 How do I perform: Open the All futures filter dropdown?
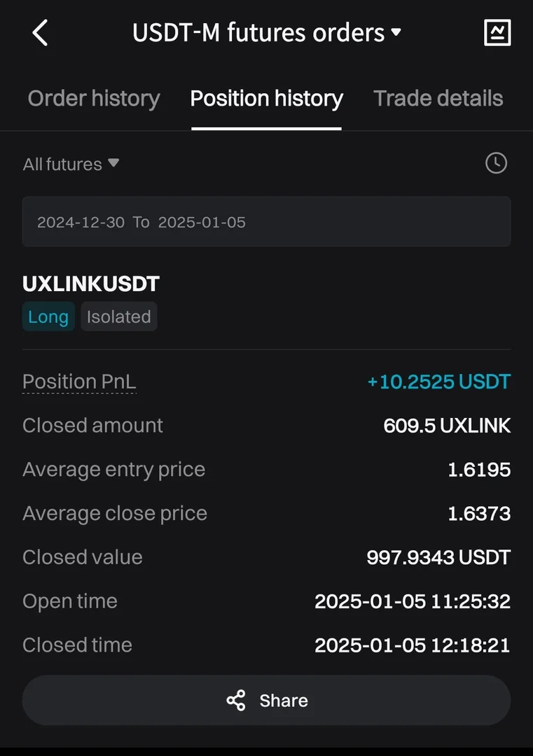click(x=71, y=164)
